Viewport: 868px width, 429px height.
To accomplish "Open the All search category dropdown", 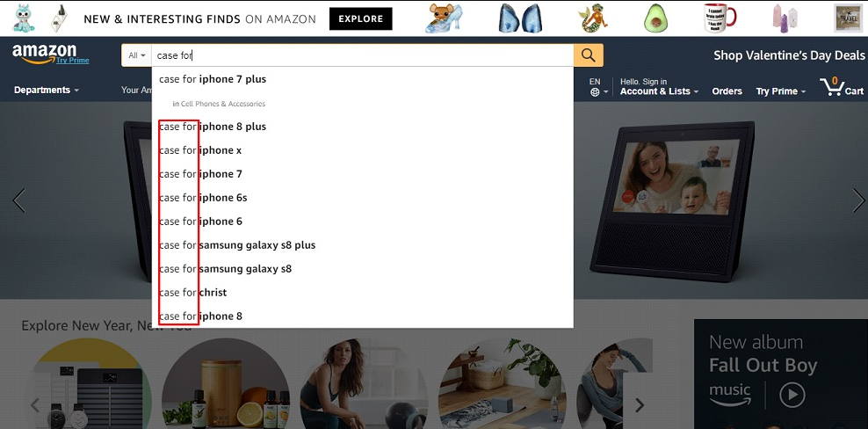I will (x=137, y=55).
